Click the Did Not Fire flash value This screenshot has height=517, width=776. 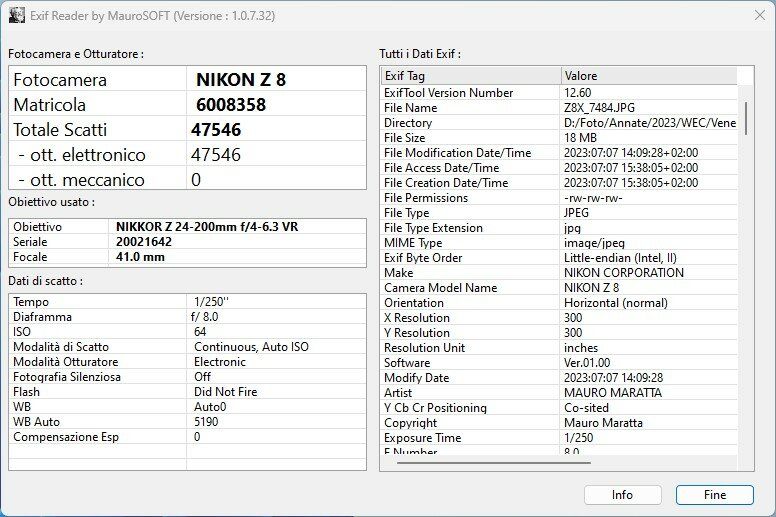226,392
